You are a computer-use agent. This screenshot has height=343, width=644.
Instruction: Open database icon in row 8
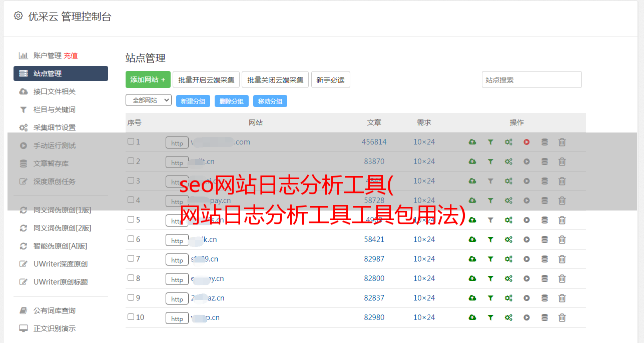click(544, 278)
